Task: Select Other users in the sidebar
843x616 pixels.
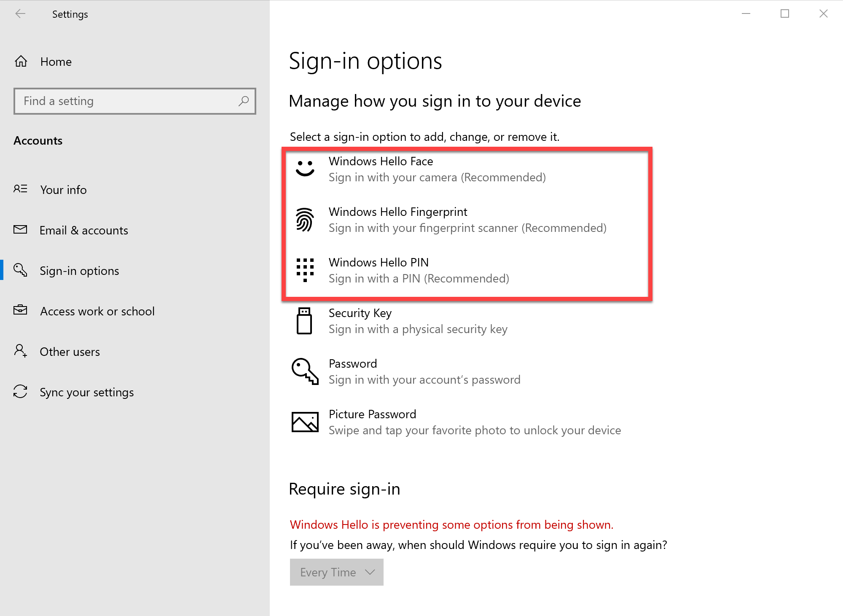Action: (x=70, y=351)
